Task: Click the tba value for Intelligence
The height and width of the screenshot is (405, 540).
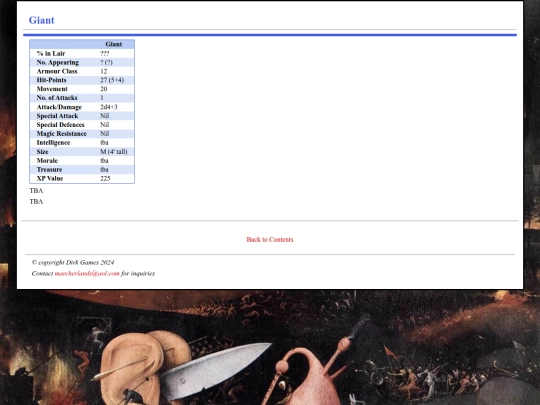Action: click(x=104, y=143)
